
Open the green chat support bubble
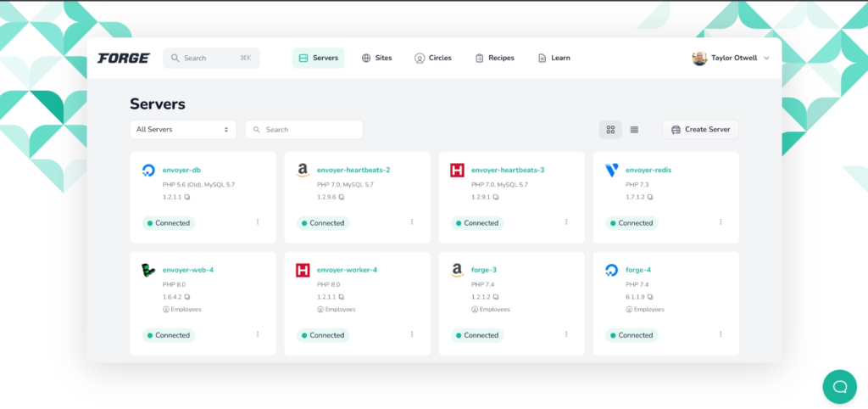840,387
